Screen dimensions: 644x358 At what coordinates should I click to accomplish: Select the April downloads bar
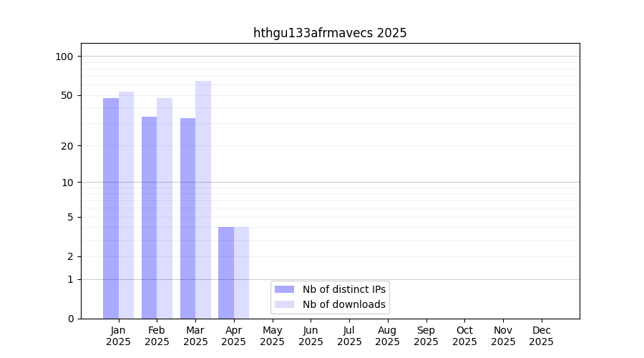(x=241, y=272)
